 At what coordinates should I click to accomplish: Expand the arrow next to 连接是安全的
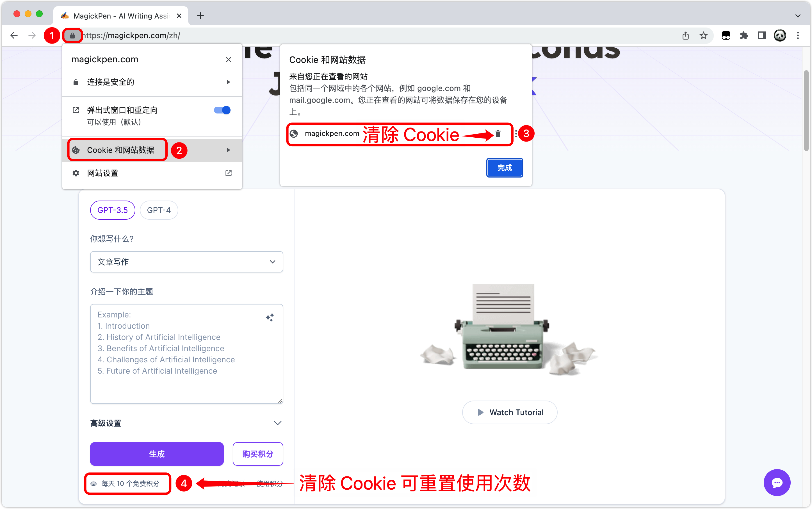pos(229,82)
